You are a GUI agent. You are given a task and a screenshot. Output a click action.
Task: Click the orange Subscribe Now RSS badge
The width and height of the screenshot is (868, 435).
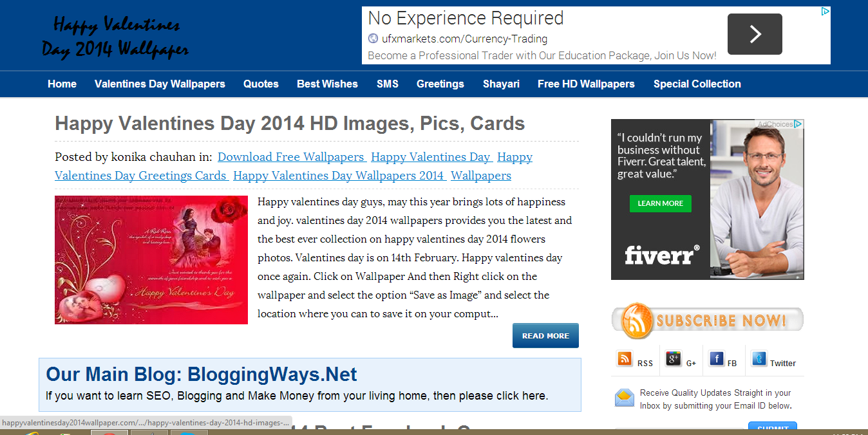point(707,320)
